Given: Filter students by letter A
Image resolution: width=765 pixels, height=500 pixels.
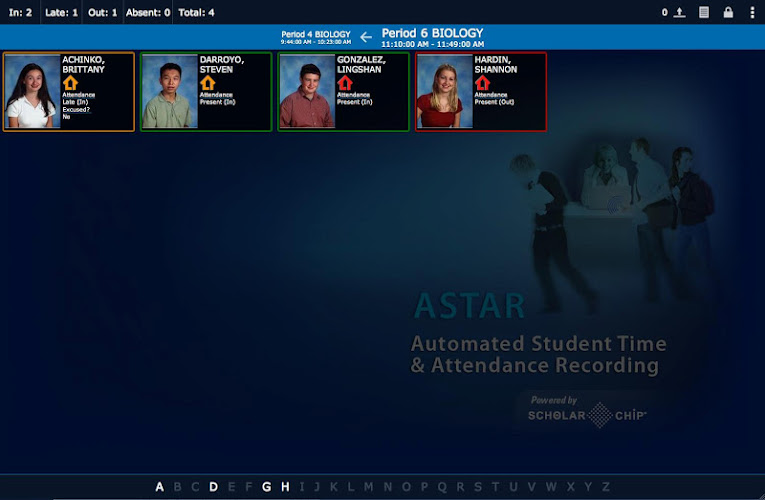Looking at the screenshot, I should pos(159,487).
